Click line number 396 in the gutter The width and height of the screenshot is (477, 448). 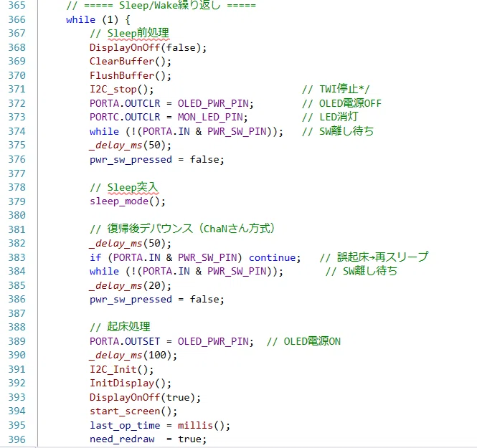pyautogui.click(x=16, y=439)
